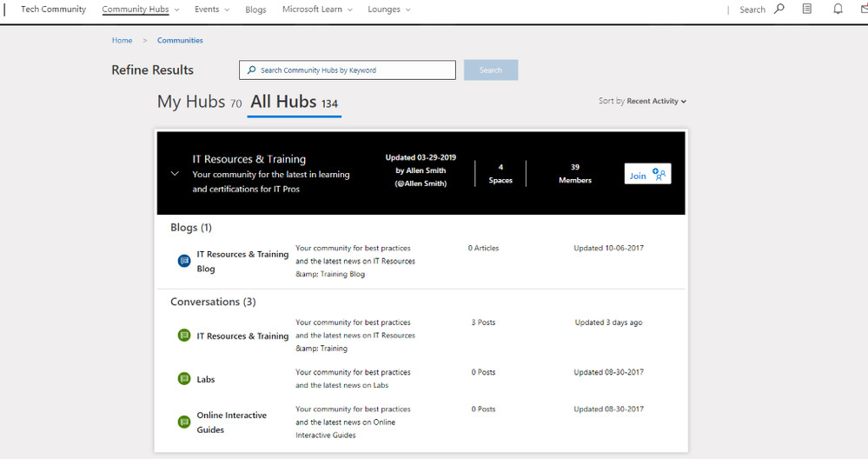Open notifications bell icon
Screen dimensions: 868x459
tap(838, 9)
